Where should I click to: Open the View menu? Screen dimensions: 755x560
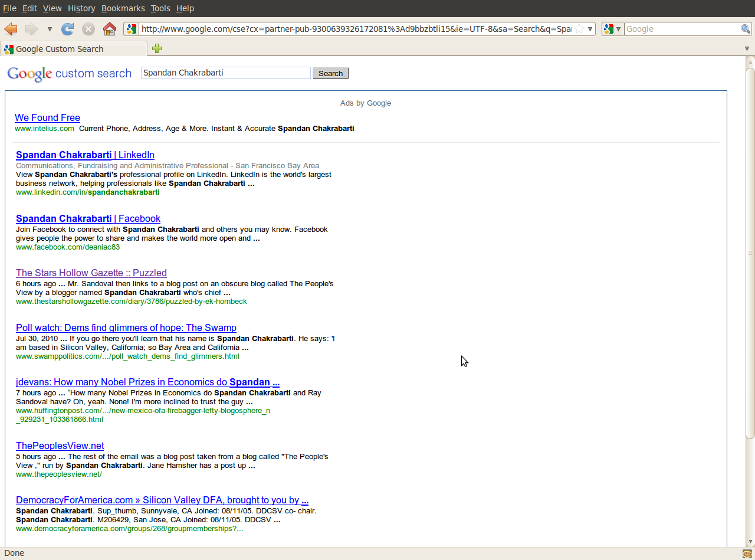click(52, 8)
